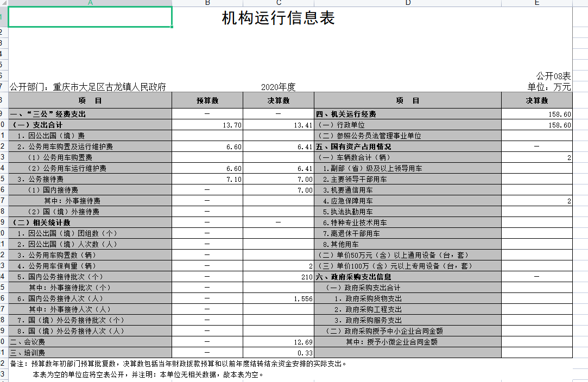
Task: Click the 五、国有资产占用情况 cell
Action: click(x=408, y=147)
